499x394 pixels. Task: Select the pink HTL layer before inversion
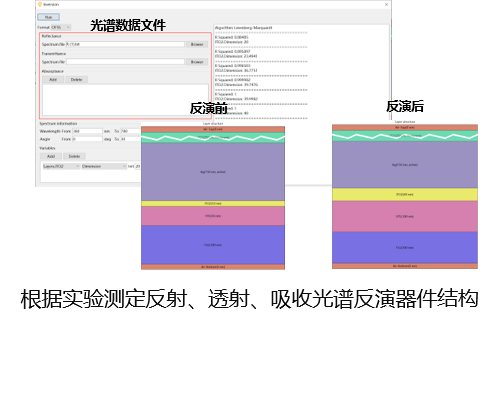click(x=213, y=216)
